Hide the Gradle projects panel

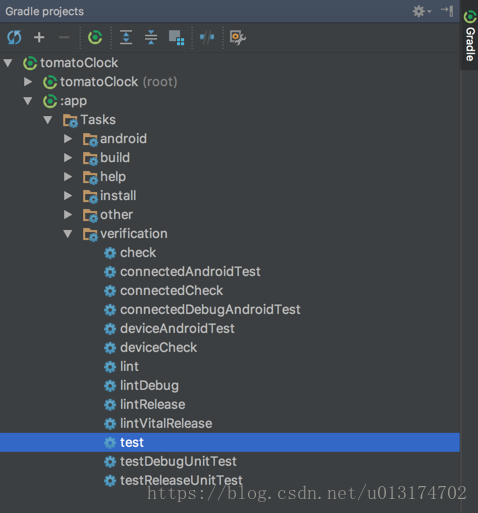[x=447, y=11]
